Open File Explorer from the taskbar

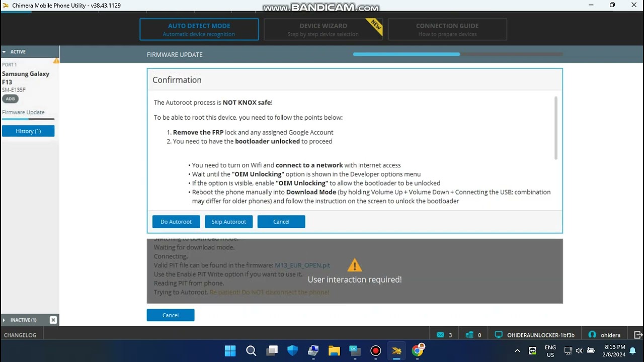[x=334, y=350]
